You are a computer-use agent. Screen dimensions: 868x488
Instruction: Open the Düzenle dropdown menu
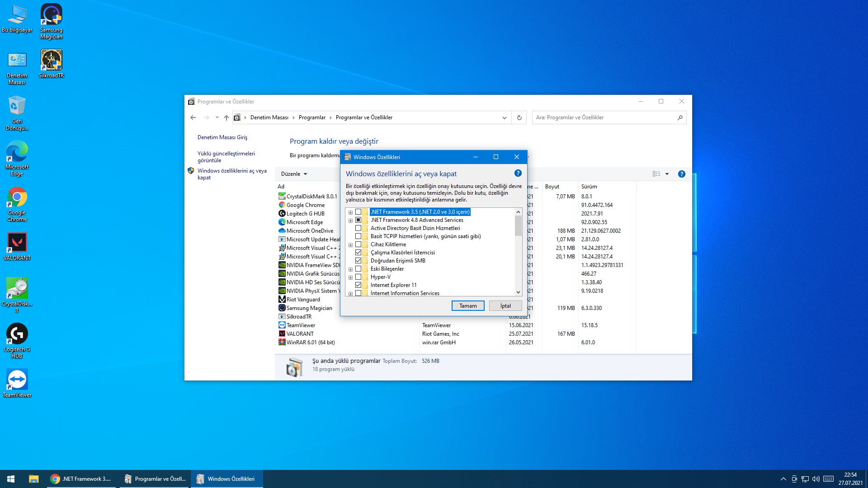(294, 174)
